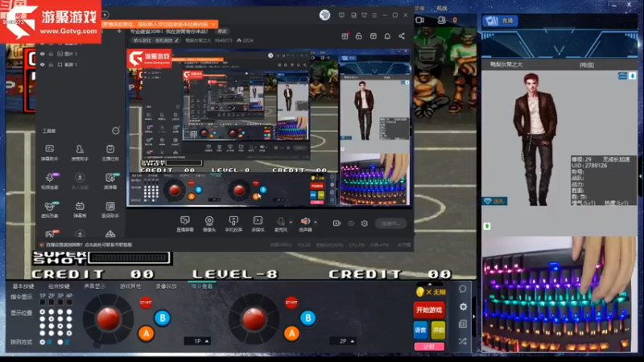
Task: Open the chat bubble icon in the game panel
Action: tap(463, 289)
